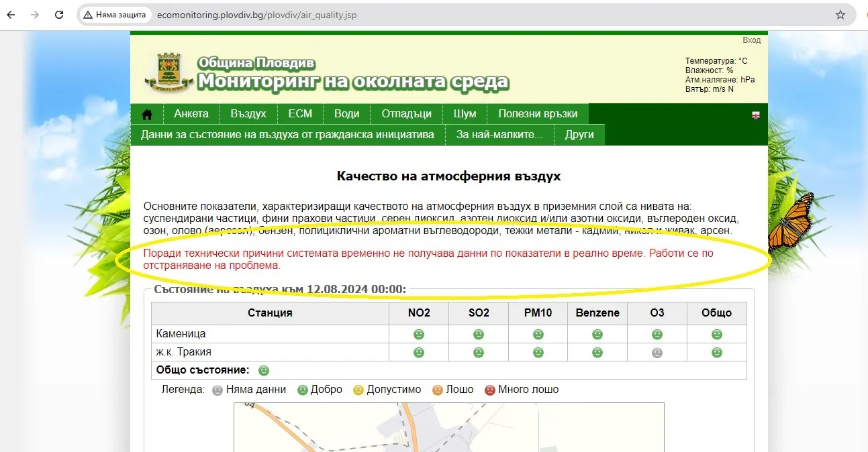This screenshot has width=868, height=452.
Task: Click the red Много лошо legend icon
Action: (490, 390)
